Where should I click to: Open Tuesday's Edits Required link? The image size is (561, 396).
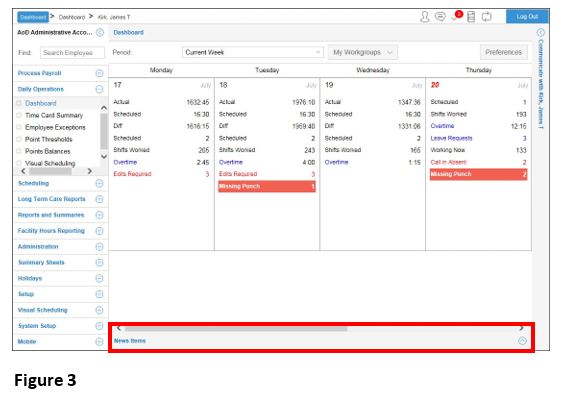pyautogui.click(x=238, y=174)
